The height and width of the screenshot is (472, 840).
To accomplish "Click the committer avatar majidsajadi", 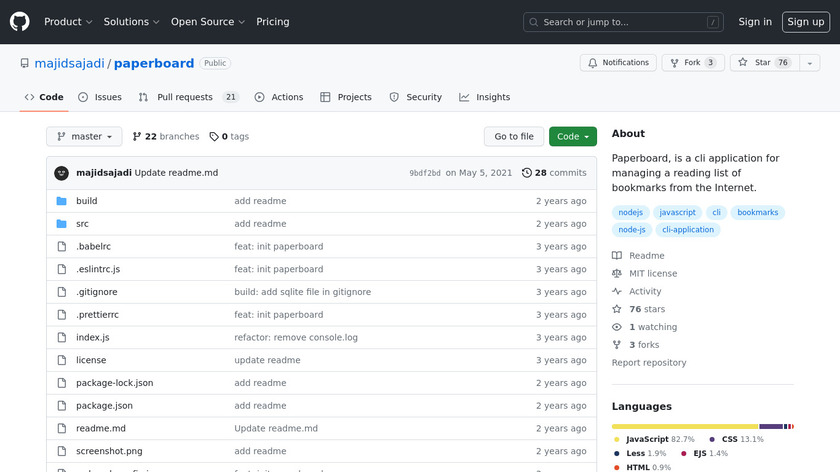I will pyautogui.click(x=61, y=173).
